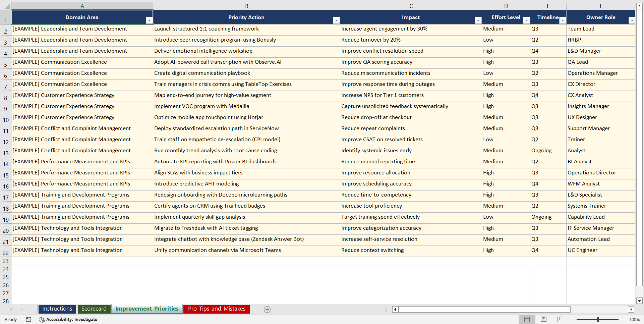Switch to Normal view in status bar
Viewport: 644px width, 324px height.
(x=527, y=319)
